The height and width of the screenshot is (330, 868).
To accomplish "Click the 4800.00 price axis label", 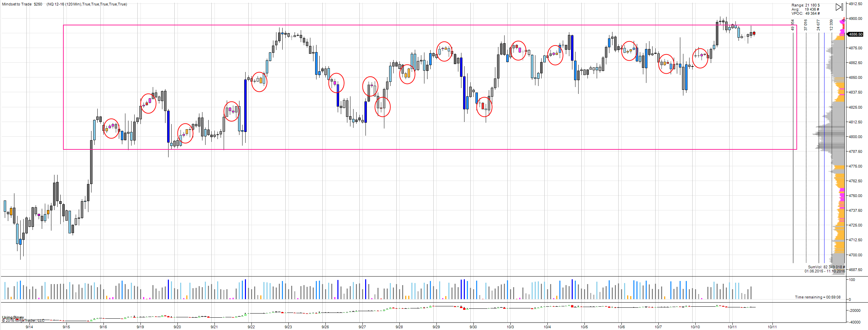I will pos(855,137).
